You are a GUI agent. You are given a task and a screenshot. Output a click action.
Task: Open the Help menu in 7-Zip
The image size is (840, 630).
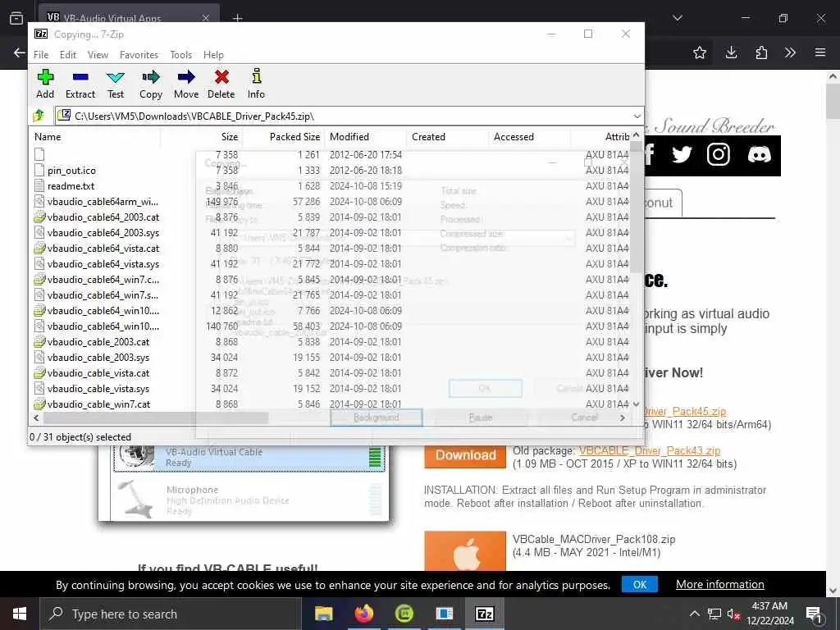pos(213,55)
